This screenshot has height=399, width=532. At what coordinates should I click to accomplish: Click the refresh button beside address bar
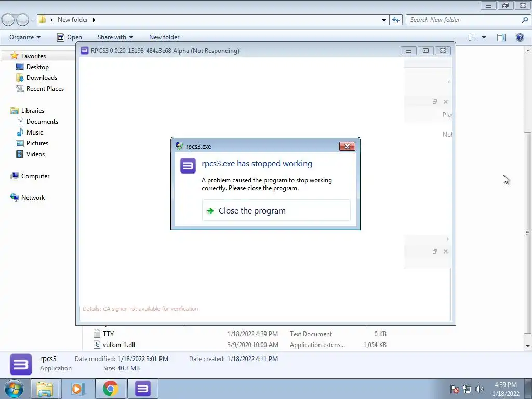coord(396,20)
